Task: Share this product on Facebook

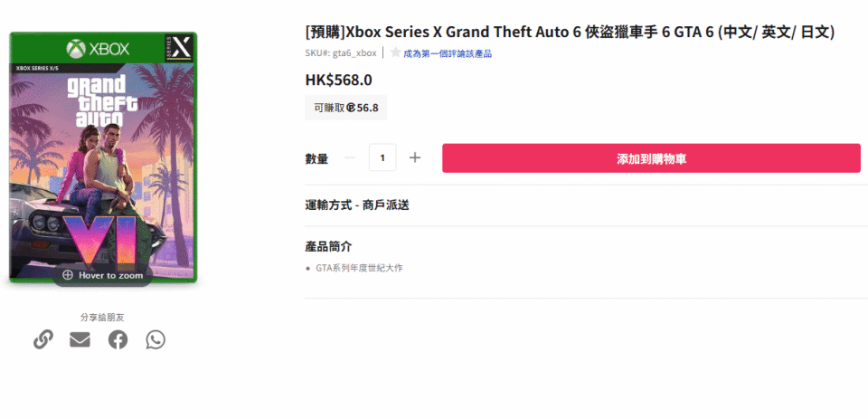Action: 118,340
